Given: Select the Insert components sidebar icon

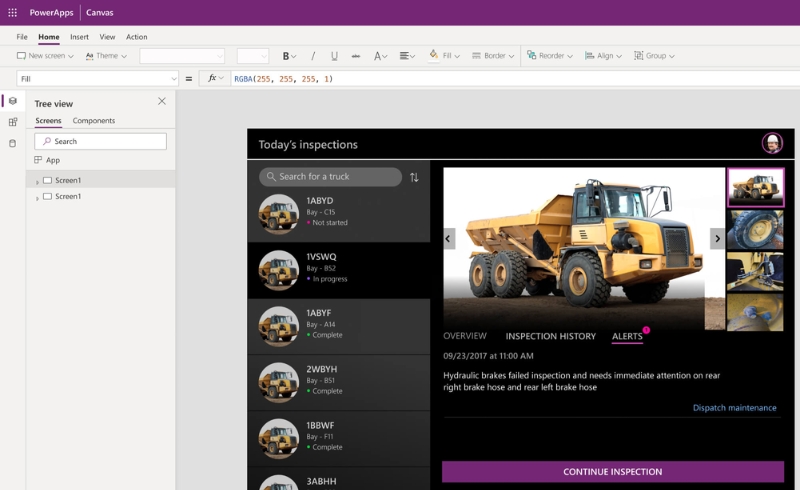Looking at the screenshot, I should tap(13, 122).
